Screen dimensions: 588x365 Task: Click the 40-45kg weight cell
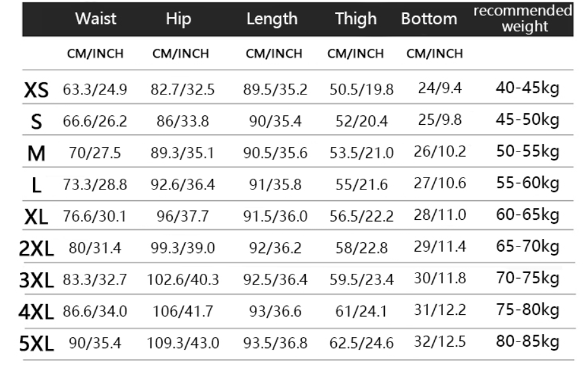(527, 89)
